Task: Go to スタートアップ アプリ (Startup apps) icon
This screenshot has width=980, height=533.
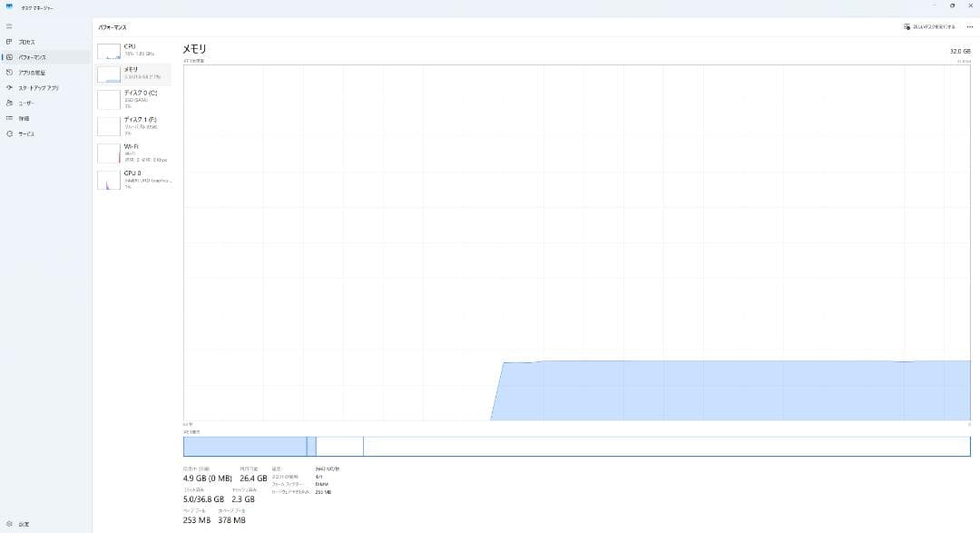Action: 9,88
